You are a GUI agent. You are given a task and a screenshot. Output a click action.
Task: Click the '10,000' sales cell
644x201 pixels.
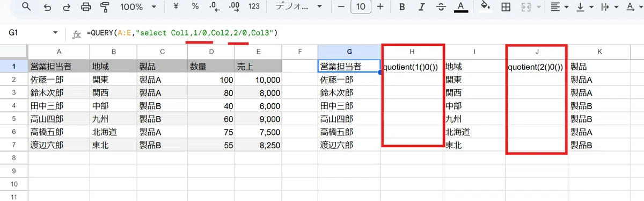click(258, 80)
